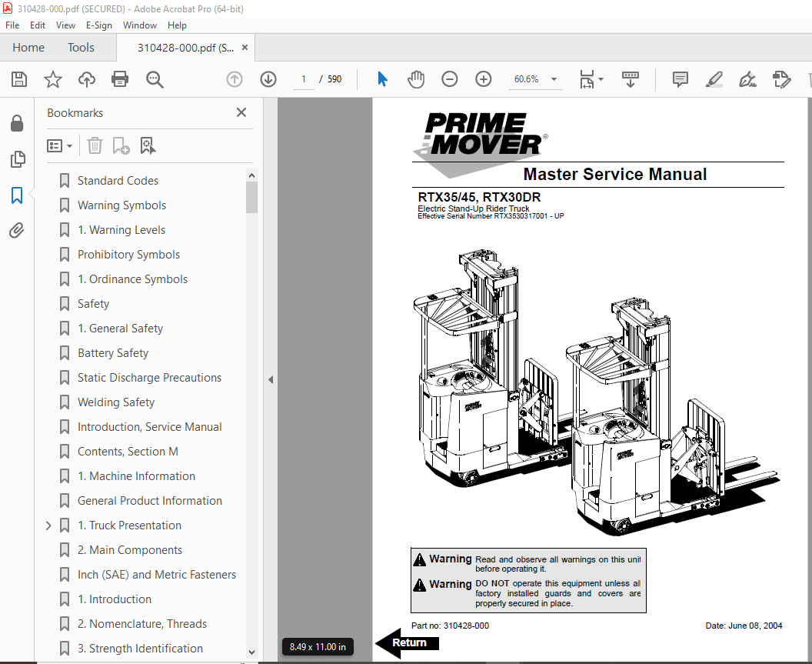Delete the selected bookmark with trash icon

point(94,145)
